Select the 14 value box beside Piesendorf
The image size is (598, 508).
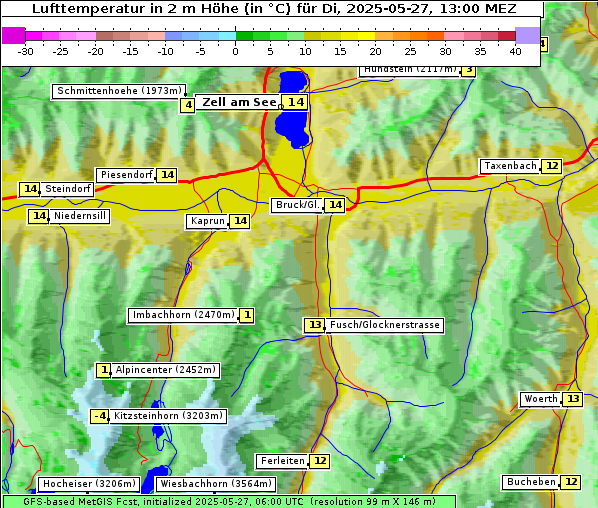click(167, 175)
